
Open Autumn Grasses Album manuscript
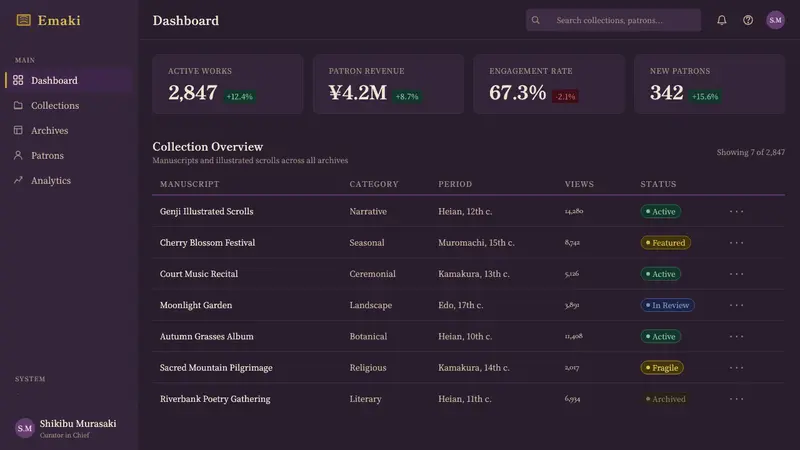point(207,336)
